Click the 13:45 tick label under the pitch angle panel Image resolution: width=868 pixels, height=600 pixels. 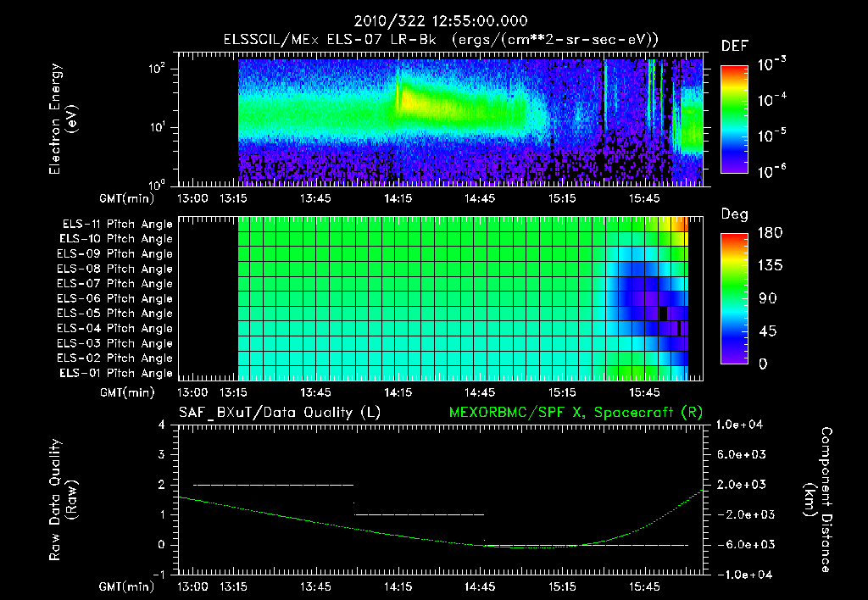(315, 392)
